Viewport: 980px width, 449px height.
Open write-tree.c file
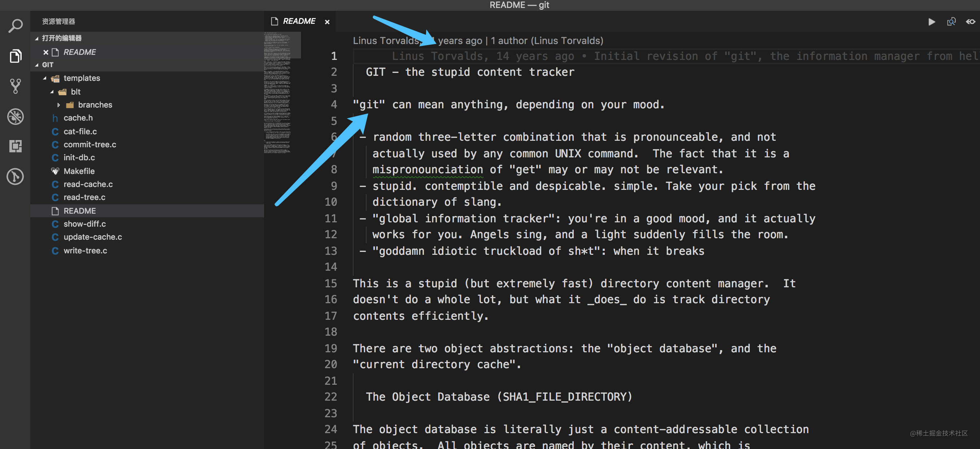85,250
